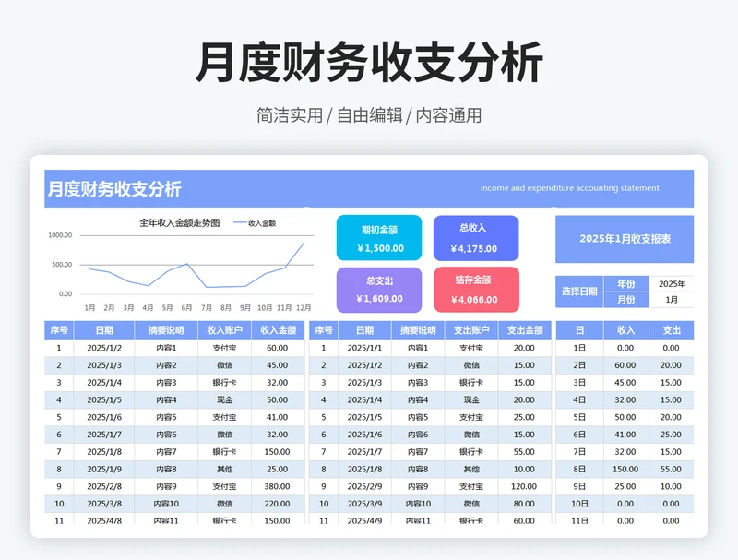Click the 总收入 ¥4,175.00 card

pyautogui.click(x=476, y=238)
